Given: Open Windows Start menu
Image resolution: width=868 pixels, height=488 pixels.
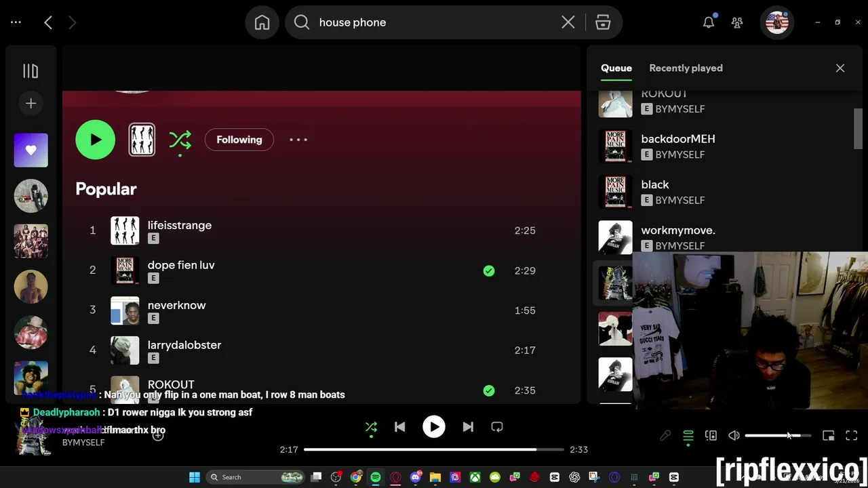Looking at the screenshot, I should [195, 477].
